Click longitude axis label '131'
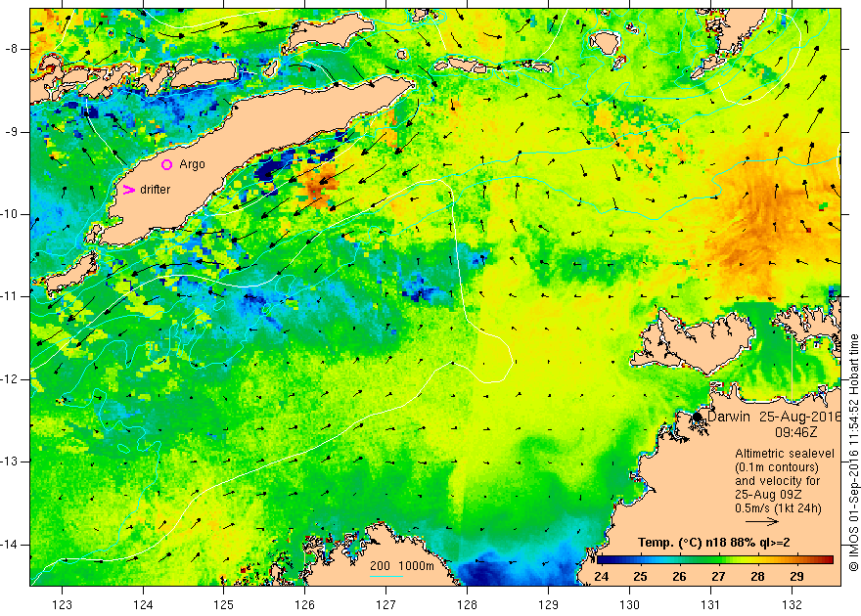 [x=710, y=604]
